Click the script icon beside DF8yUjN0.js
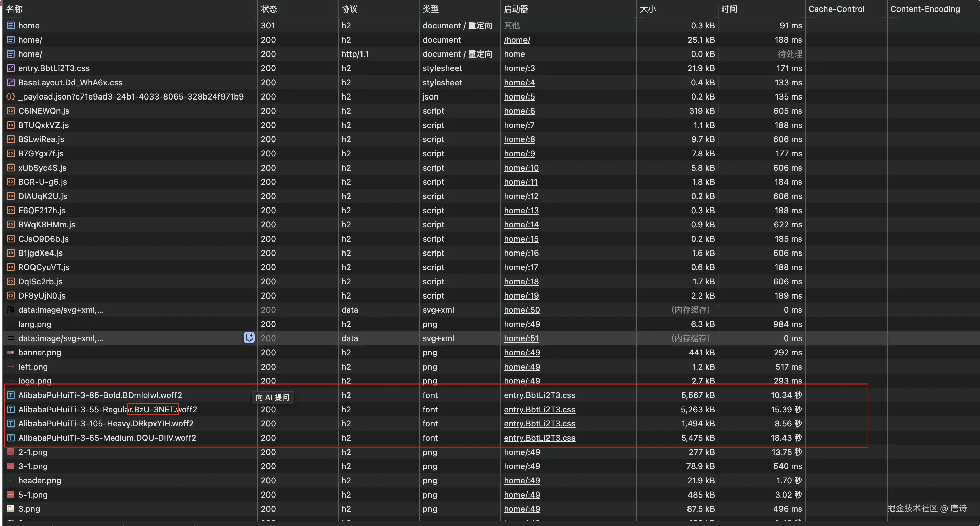 coord(11,295)
